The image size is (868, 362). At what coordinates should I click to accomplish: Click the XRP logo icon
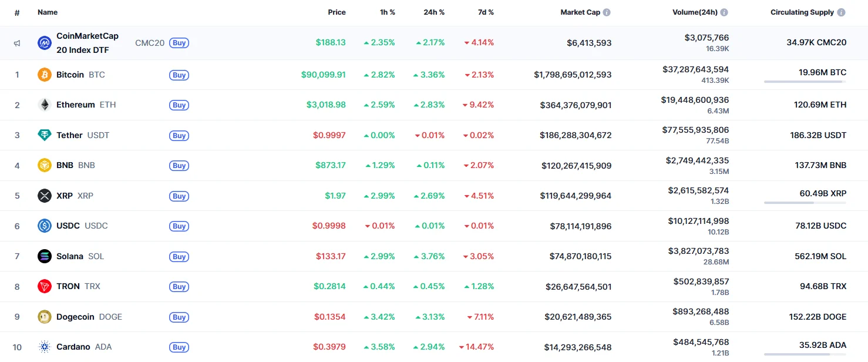coord(45,196)
